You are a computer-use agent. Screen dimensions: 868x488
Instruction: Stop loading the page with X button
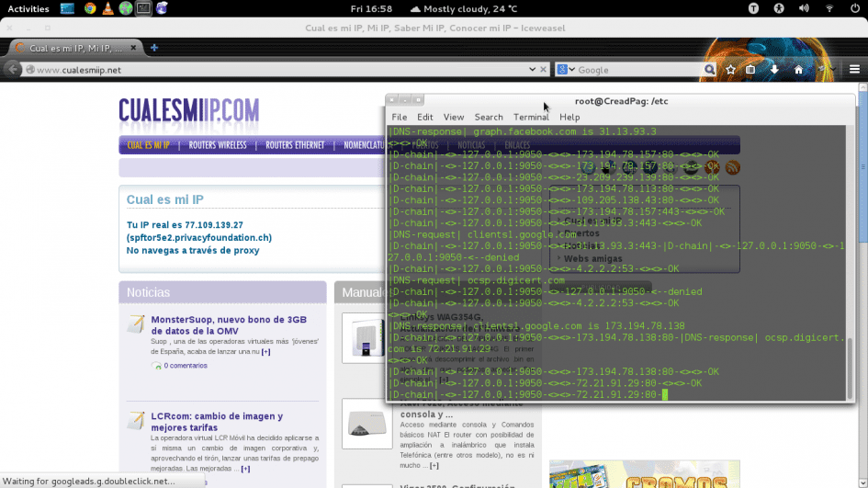[543, 70]
